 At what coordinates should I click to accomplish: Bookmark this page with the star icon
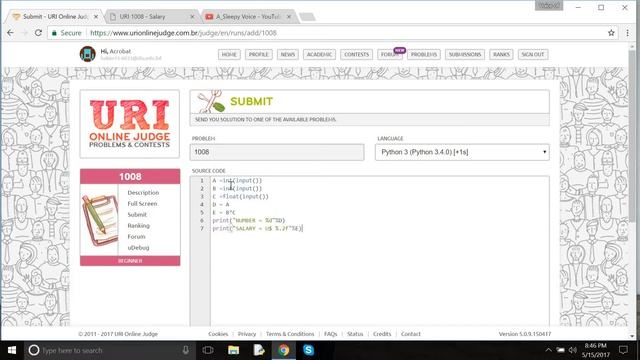coord(611,33)
